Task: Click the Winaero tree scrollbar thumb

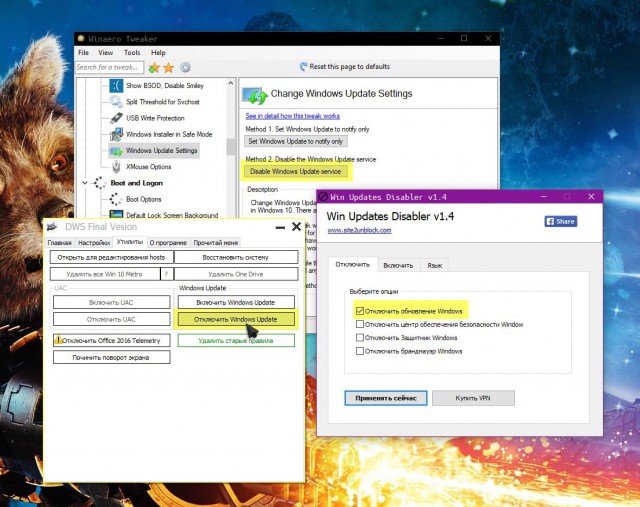Action: 231,147
